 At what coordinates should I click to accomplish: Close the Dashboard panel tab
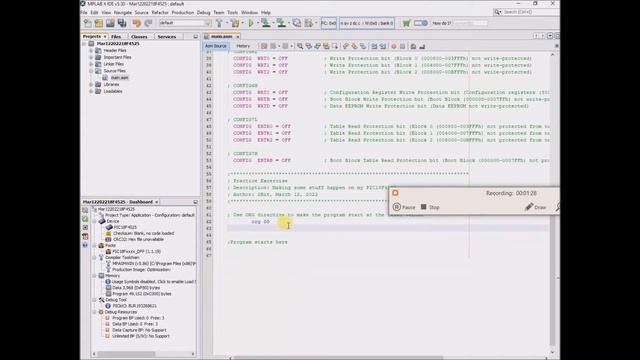coord(156,202)
